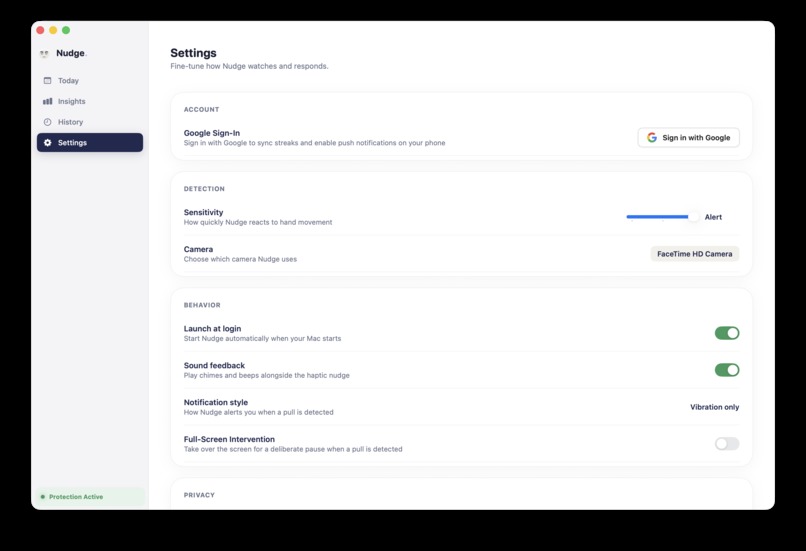The width and height of the screenshot is (806, 551).
Task: Click 'Play chimes and beeps' description text
Action: pyautogui.click(x=266, y=375)
